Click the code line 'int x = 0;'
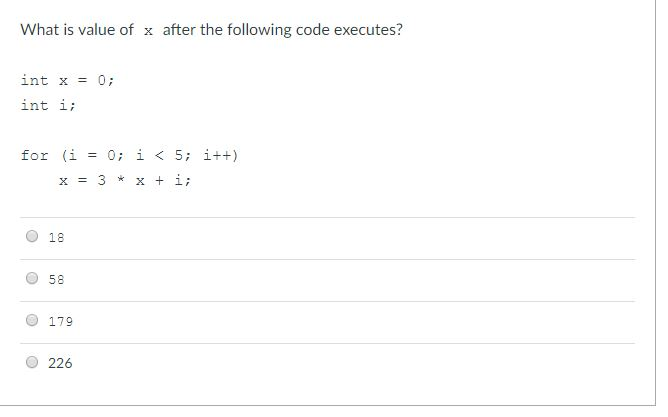 (x=67, y=80)
